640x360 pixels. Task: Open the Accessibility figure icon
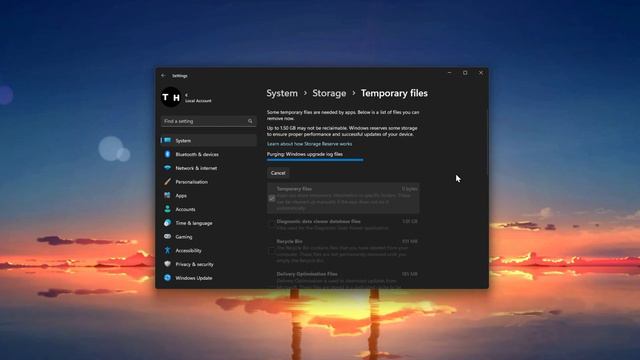pyautogui.click(x=167, y=250)
